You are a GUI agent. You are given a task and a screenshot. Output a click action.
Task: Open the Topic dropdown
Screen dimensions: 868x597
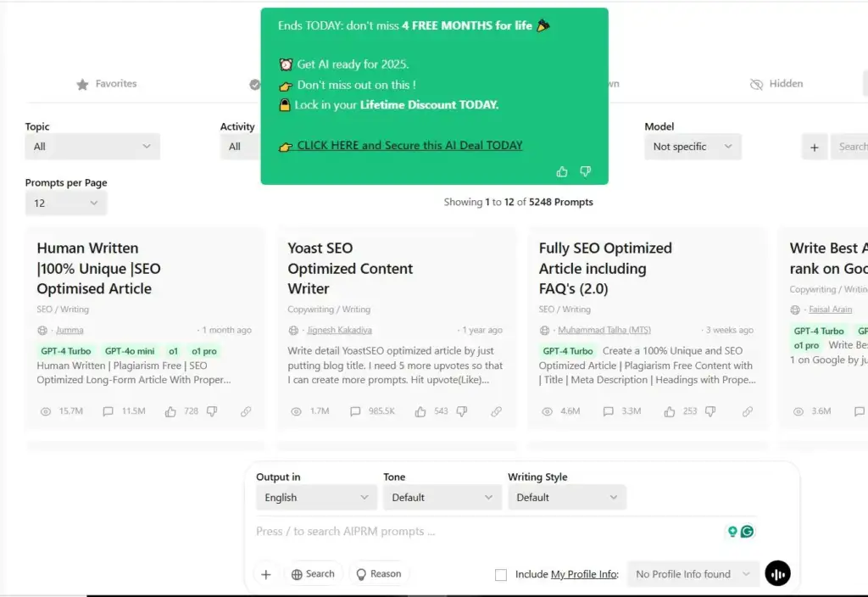coord(92,147)
